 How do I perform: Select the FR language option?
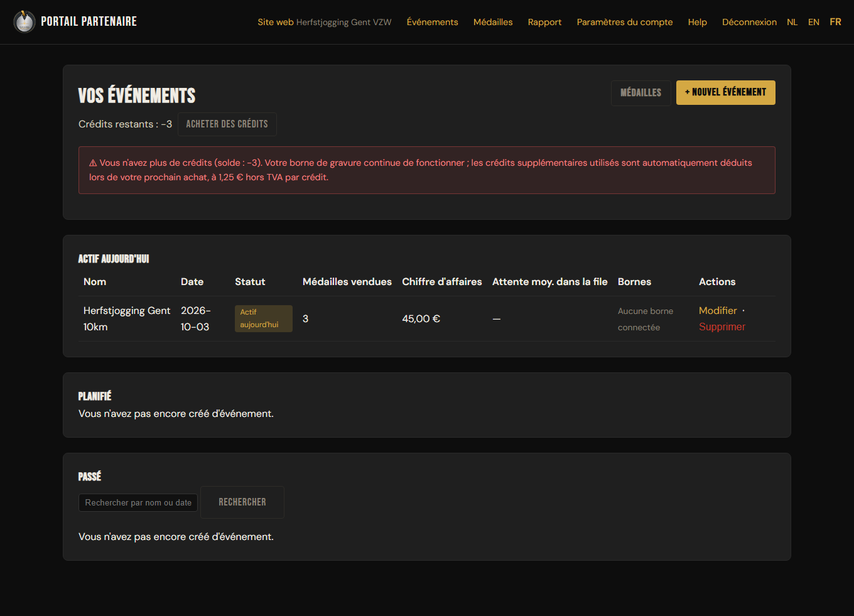tap(835, 22)
